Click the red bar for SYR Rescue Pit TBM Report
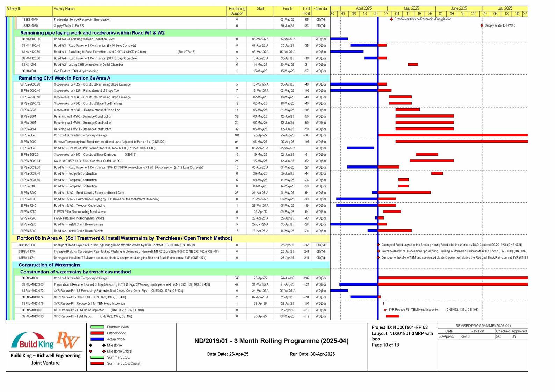Image resolution: width=555 pixels, height=392 pixels. pyautogui.click(x=392, y=316)
